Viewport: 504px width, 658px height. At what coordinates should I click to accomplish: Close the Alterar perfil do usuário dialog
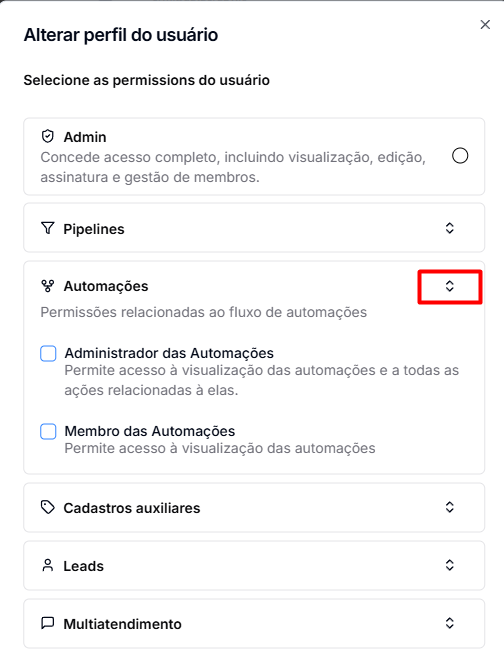click(x=485, y=24)
